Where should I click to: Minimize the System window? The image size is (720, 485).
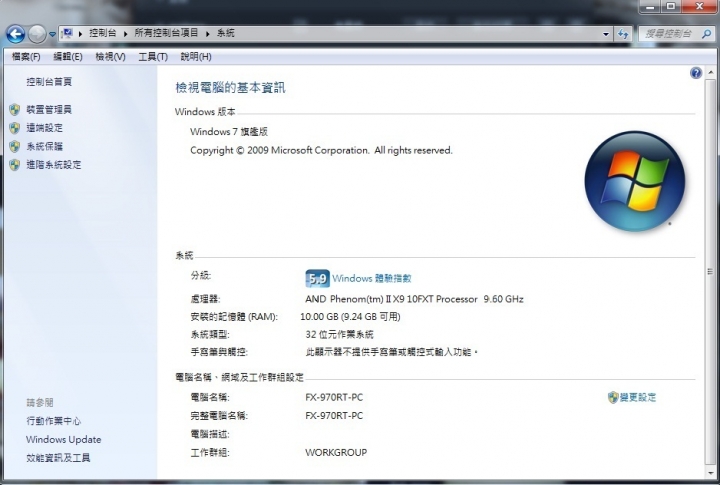coord(650,6)
